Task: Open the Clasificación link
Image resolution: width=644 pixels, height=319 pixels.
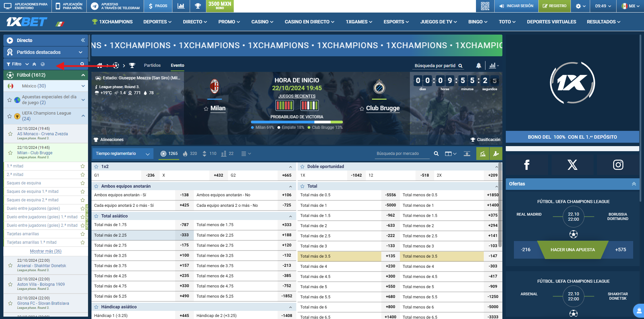Action: 485,140
